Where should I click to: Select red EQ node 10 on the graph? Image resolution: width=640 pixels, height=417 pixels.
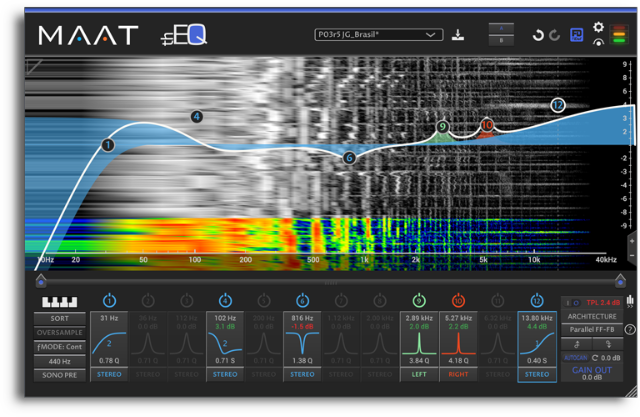click(487, 125)
